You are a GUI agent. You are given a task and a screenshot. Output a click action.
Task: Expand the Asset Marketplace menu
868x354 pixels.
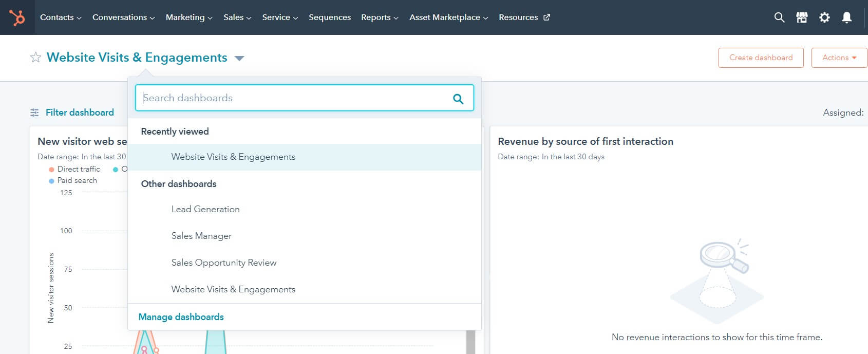click(x=448, y=17)
